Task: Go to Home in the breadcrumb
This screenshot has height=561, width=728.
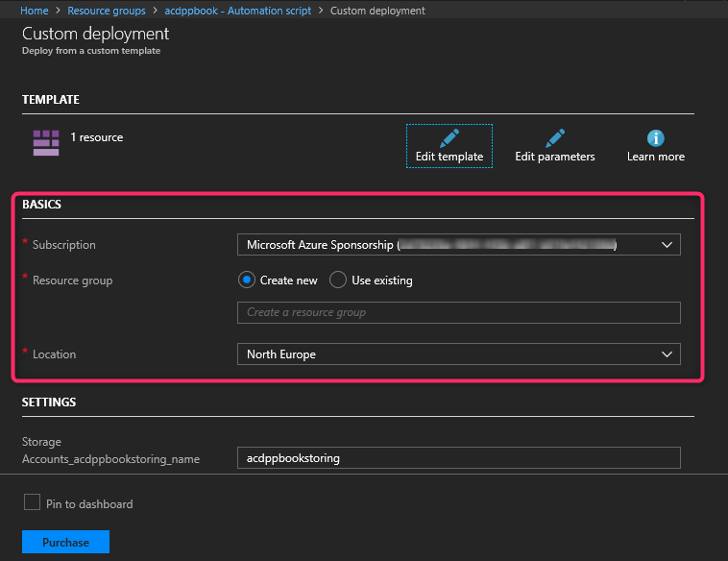Action: (35, 11)
